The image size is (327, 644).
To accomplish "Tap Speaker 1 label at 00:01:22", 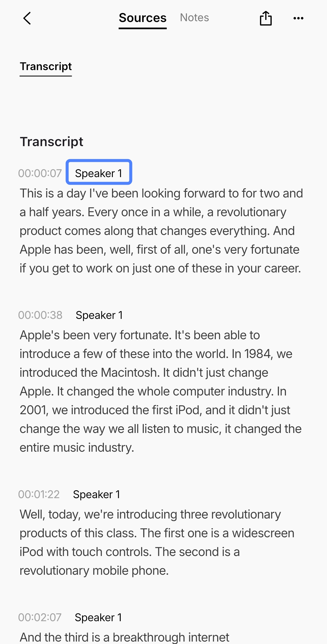I will tap(96, 494).
